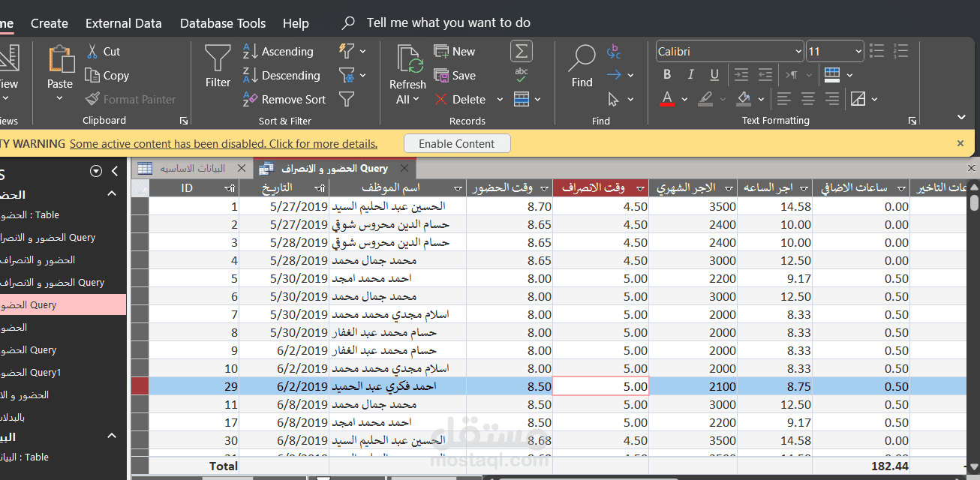Open the Database Tools ribbon tab
980x480 pixels.
pyautogui.click(x=223, y=23)
